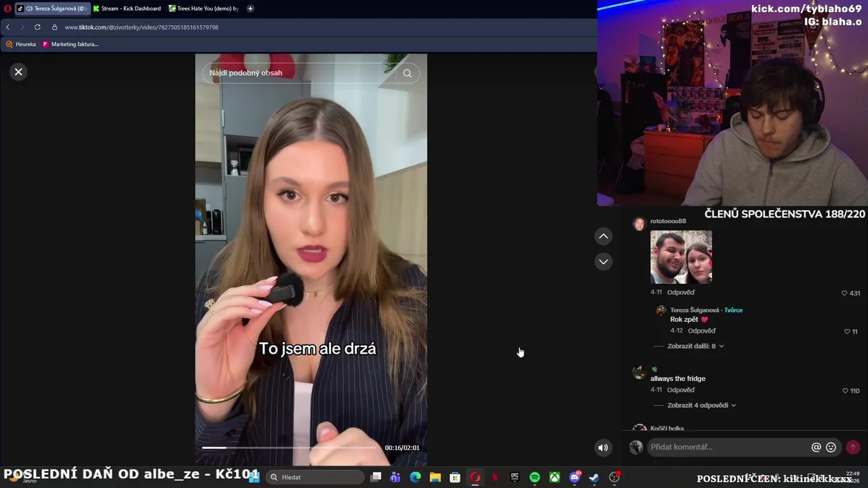
Task: Open Epic Games Launcher from taskbar
Action: [515, 477]
